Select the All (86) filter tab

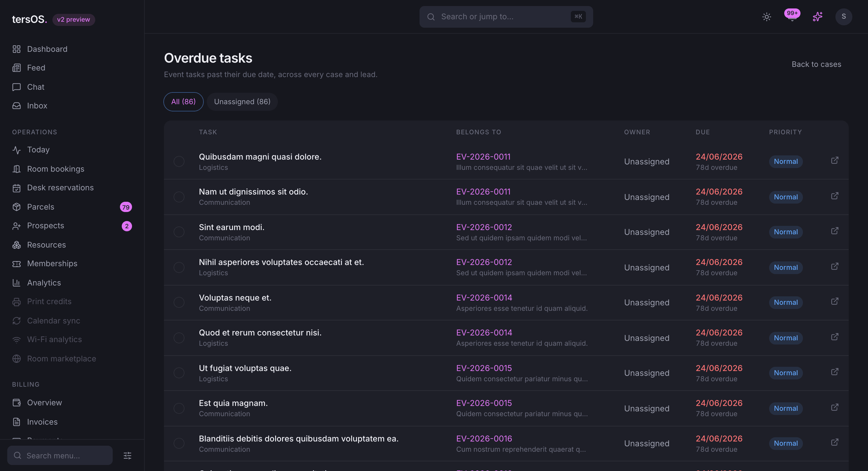coord(183,102)
